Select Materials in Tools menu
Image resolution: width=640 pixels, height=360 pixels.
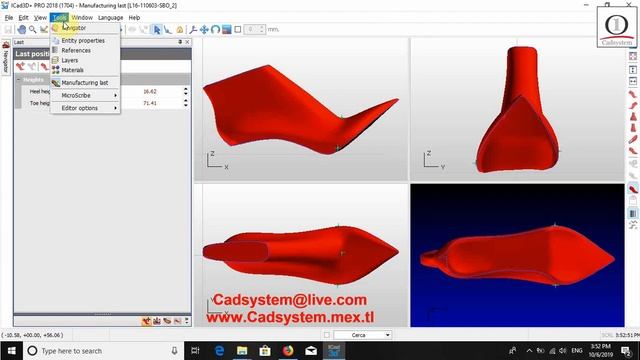(x=85, y=70)
